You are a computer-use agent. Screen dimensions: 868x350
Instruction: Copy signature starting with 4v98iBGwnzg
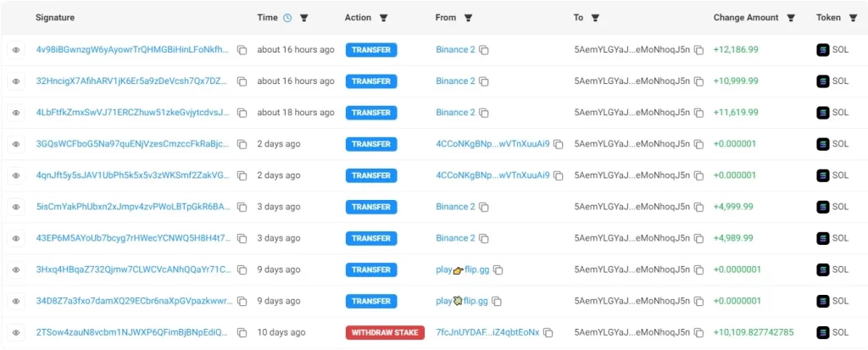(x=242, y=50)
